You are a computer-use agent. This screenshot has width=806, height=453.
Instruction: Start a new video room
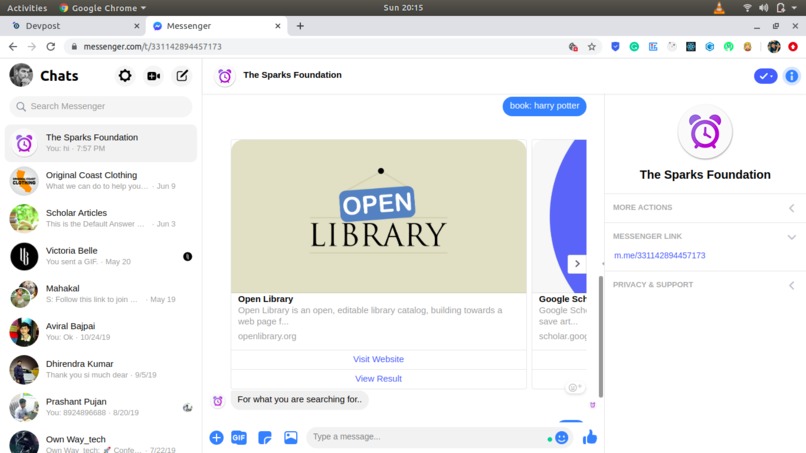pos(153,76)
